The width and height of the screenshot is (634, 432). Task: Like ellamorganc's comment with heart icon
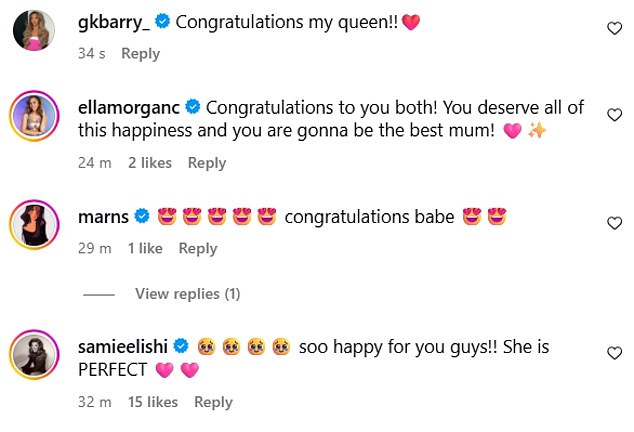(615, 115)
